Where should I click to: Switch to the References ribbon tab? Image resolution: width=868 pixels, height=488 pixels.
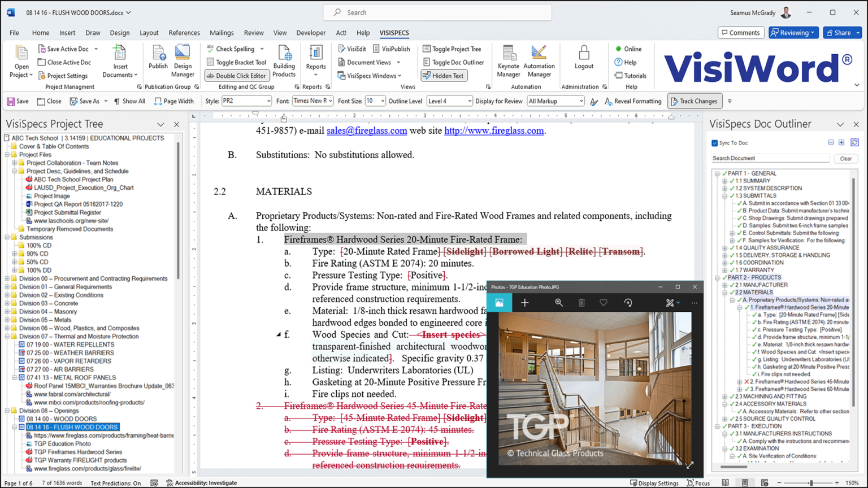click(x=184, y=33)
